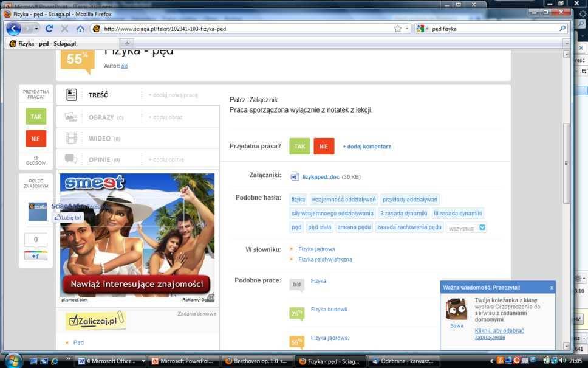Viewport: 588px width, 368px height.
Task: Open the Firefox home page icon
Action: tap(80, 29)
